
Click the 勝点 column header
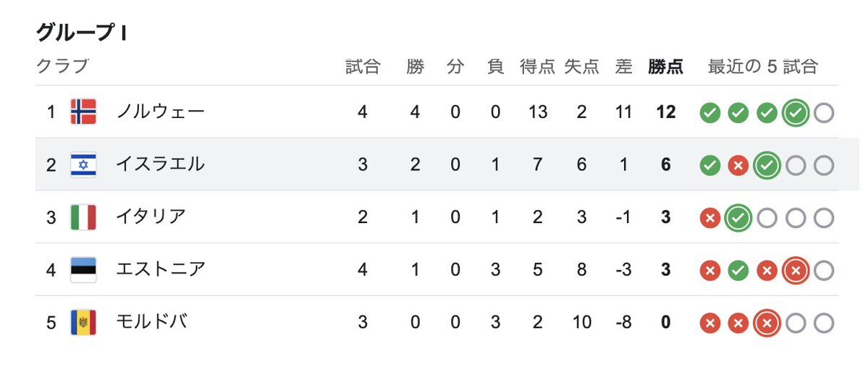tap(665, 67)
